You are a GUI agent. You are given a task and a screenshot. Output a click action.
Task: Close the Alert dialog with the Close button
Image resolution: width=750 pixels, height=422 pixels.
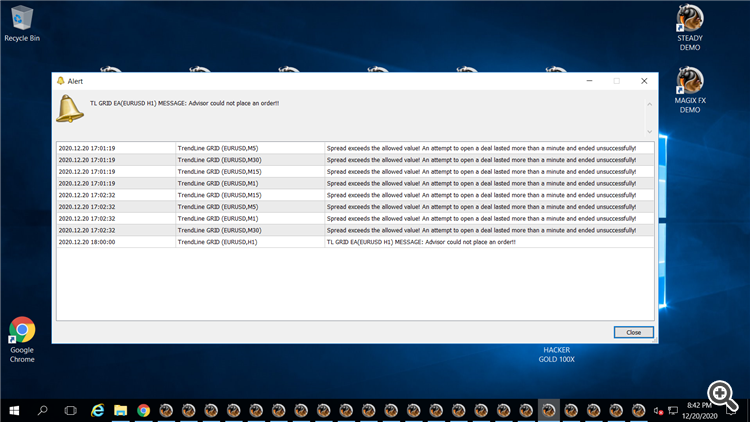point(633,332)
